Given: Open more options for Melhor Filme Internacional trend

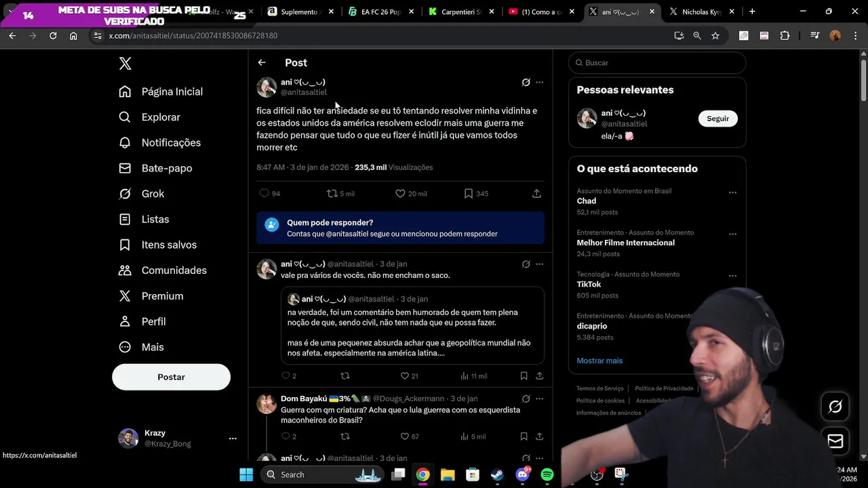Looking at the screenshot, I should 732,235.
